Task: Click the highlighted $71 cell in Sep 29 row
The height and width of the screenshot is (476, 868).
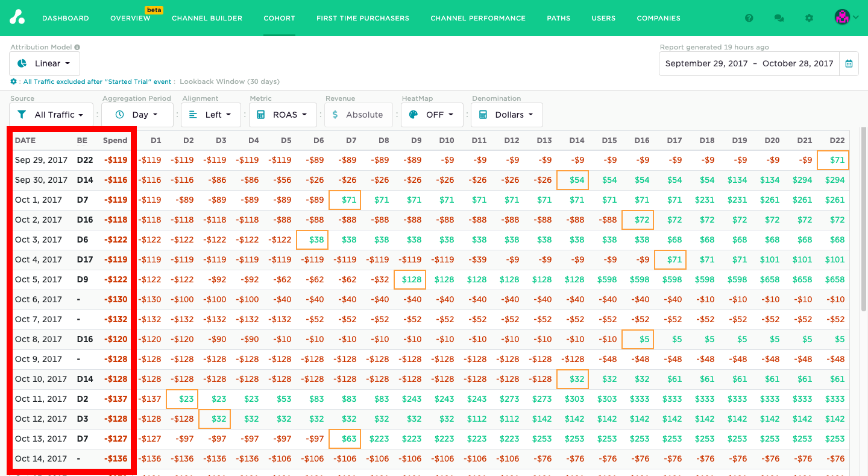Action: (833, 160)
